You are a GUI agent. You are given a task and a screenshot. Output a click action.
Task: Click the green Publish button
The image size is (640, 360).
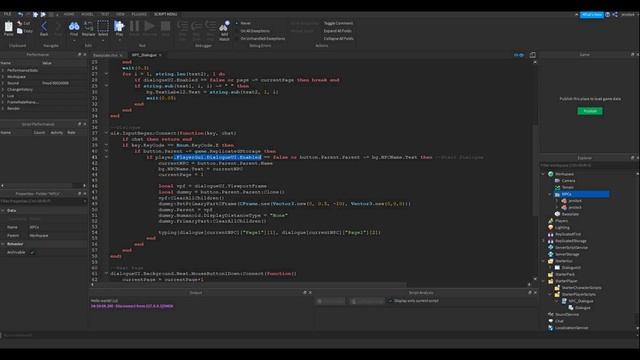coord(590,111)
